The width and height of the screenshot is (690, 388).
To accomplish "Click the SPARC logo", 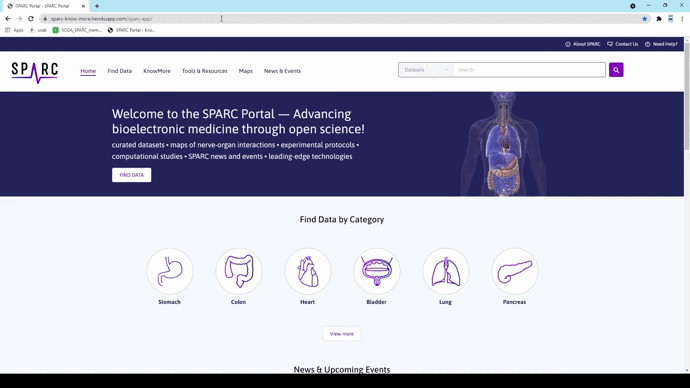I will (35, 72).
